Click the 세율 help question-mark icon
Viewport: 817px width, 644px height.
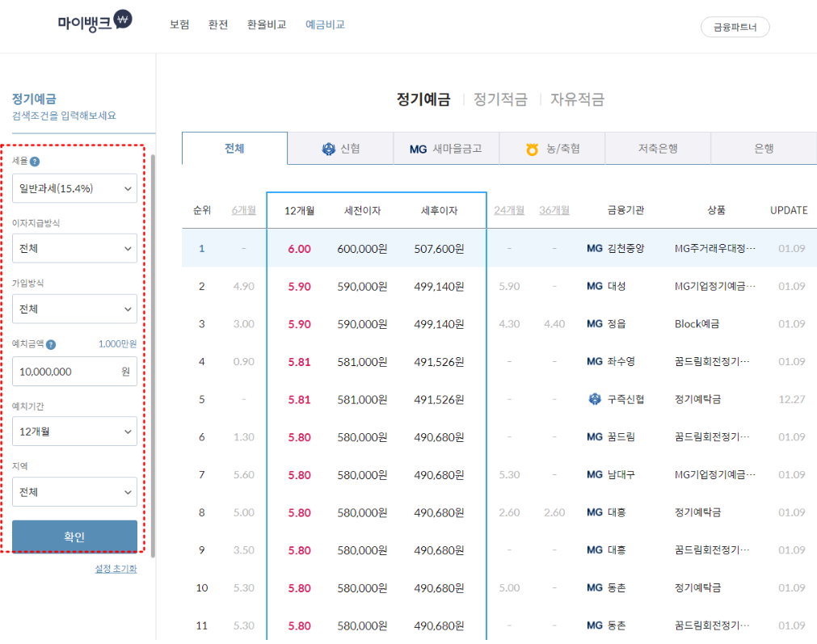pos(35,162)
